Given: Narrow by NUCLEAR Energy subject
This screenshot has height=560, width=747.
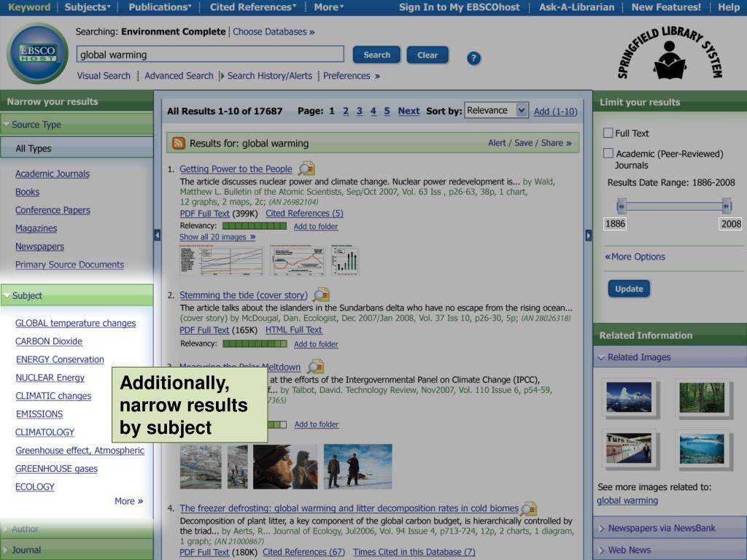Looking at the screenshot, I should click(50, 378).
